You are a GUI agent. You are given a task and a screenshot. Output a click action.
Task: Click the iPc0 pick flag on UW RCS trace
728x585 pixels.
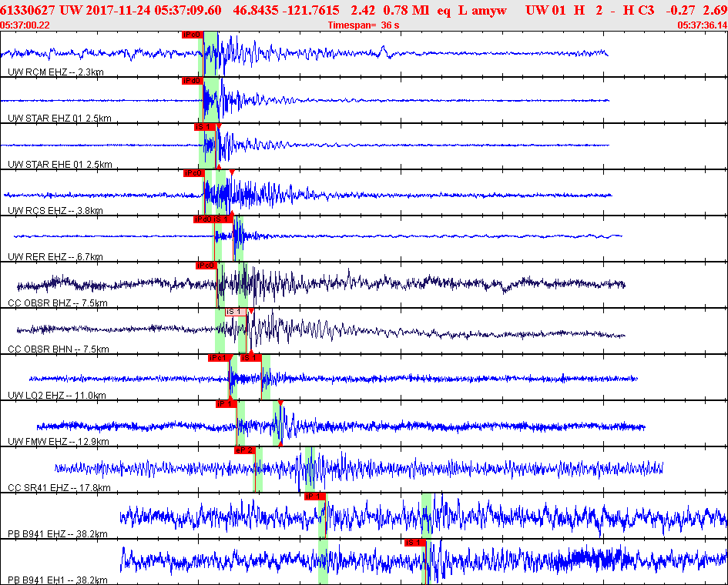point(194,173)
